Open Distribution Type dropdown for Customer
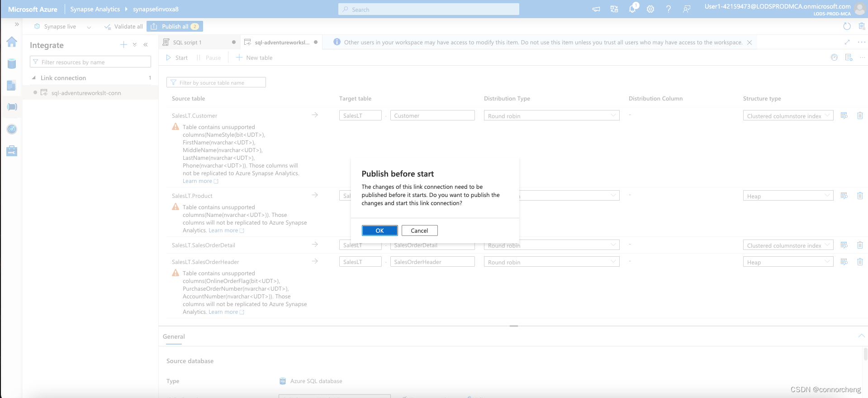 point(551,115)
